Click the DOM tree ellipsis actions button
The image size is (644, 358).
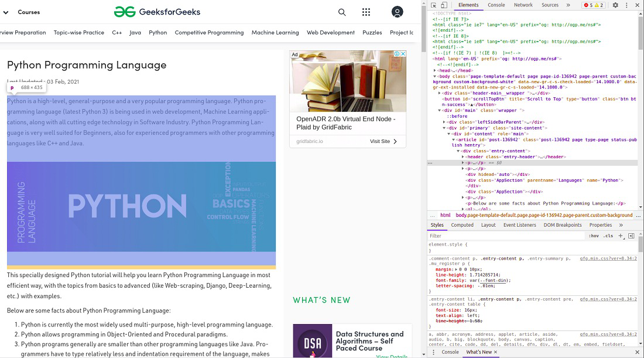click(430, 163)
